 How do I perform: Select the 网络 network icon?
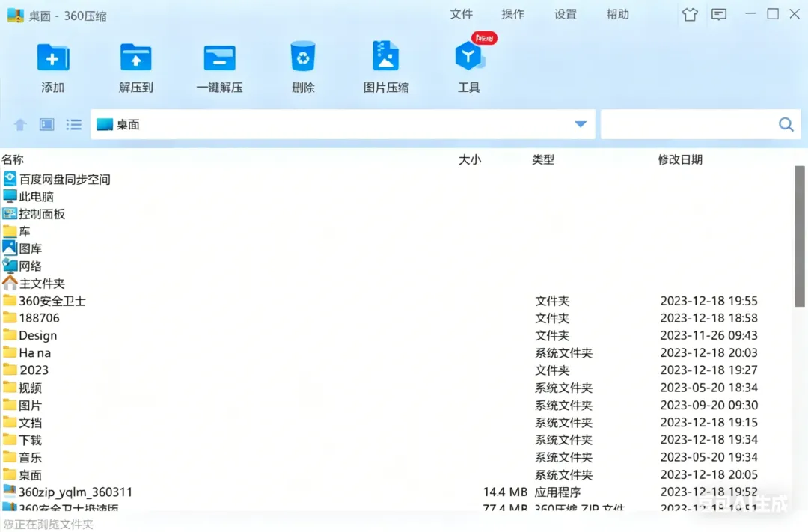(10, 266)
